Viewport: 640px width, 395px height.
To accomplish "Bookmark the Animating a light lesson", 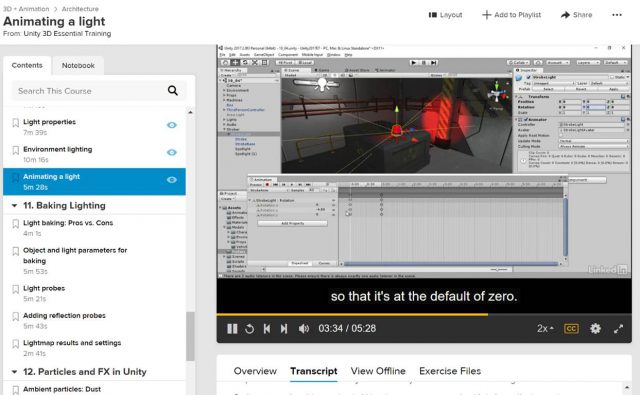I will pos(16,178).
